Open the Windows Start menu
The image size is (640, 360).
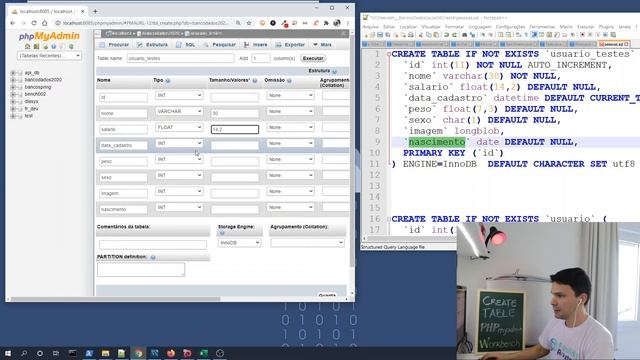8,353
